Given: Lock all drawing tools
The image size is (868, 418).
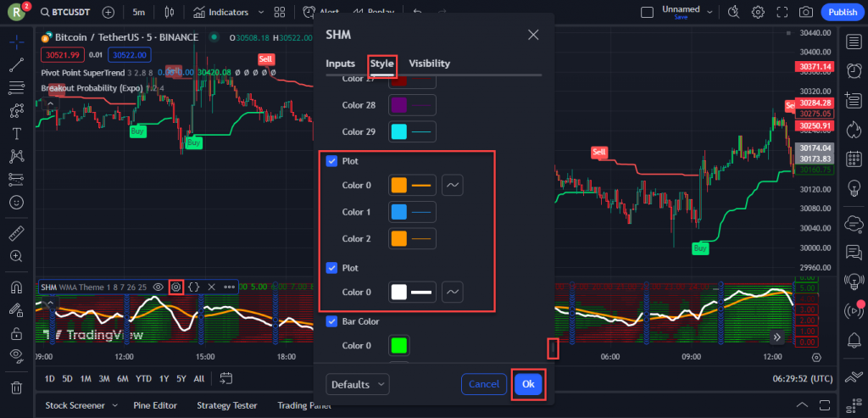Looking at the screenshot, I should [17, 332].
